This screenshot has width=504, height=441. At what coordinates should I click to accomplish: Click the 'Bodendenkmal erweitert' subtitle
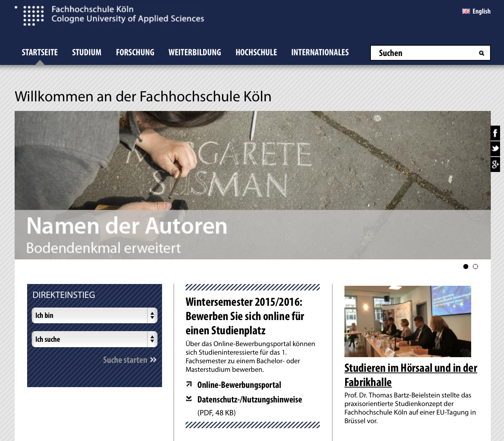104,248
